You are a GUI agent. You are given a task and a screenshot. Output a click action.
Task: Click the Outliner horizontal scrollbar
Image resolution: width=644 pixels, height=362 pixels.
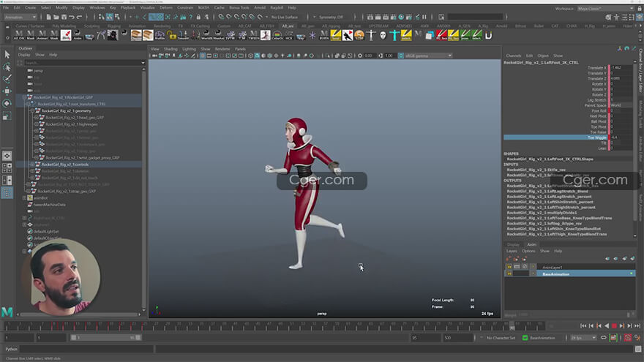click(x=78, y=314)
